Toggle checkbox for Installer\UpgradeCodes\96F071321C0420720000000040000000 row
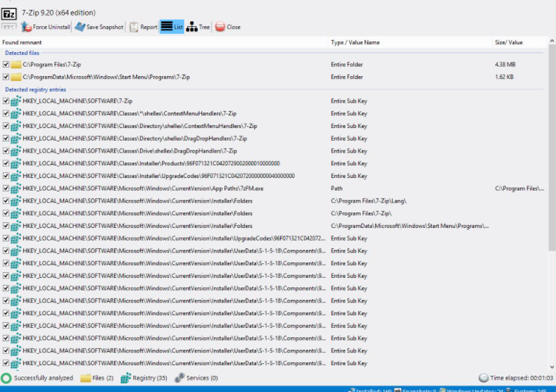This screenshot has width=556, height=392. (6, 176)
